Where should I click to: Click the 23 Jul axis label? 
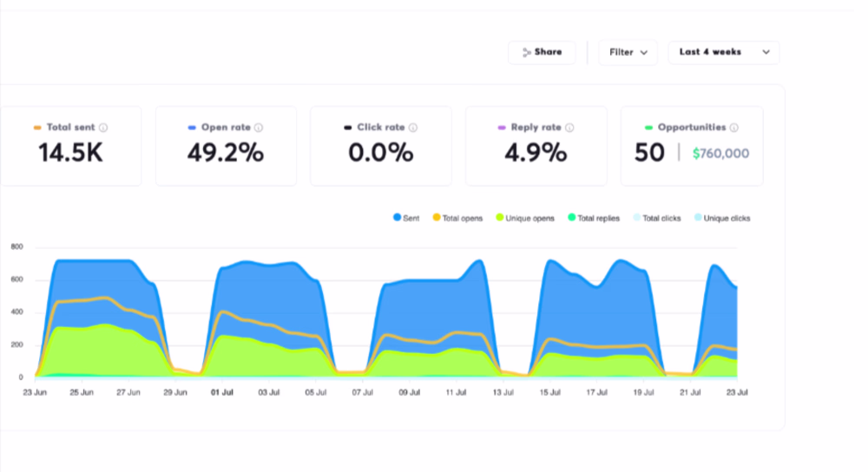click(737, 392)
